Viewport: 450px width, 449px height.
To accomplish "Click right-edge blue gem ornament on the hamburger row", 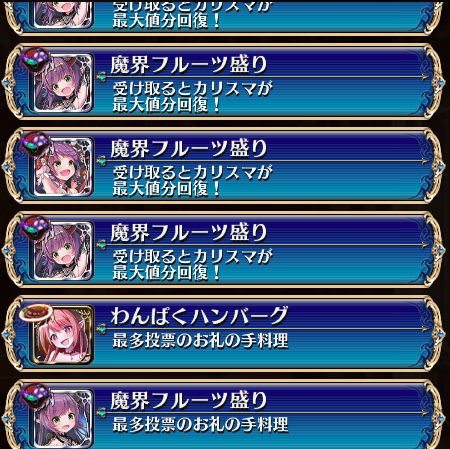I will pyautogui.click(x=441, y=334).
